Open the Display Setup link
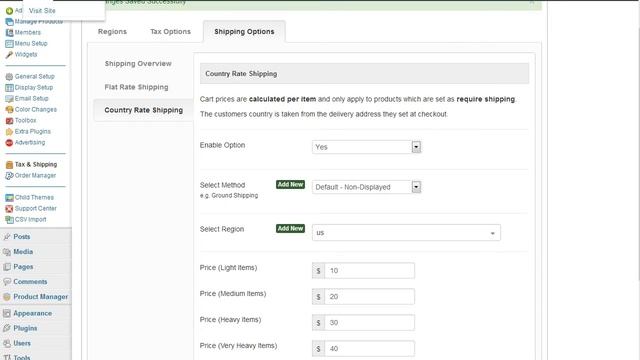The height and width of the screenshot is (360, 640). click(x=34, y=88)
